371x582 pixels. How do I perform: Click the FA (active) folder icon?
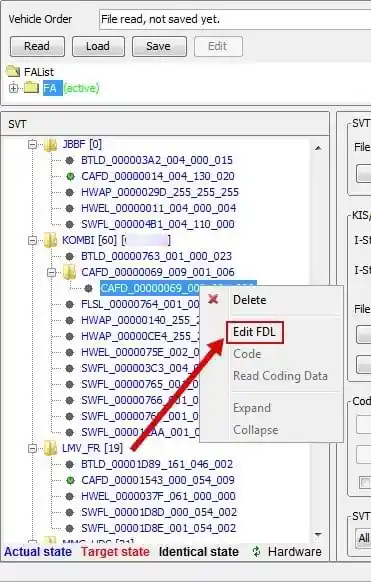coord(32,88)
